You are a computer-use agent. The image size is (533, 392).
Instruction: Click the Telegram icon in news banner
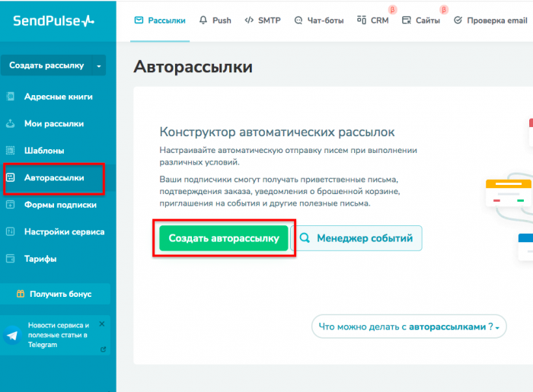[13, 335]
